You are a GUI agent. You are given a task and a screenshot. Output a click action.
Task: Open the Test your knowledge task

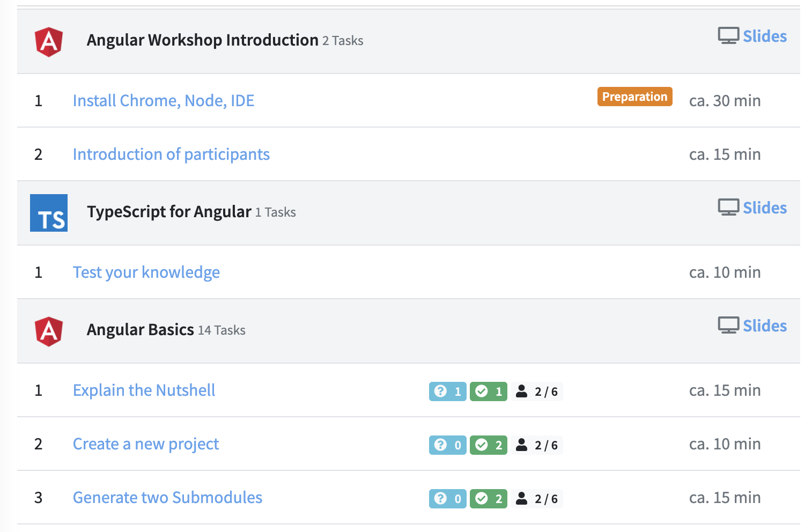146,272
